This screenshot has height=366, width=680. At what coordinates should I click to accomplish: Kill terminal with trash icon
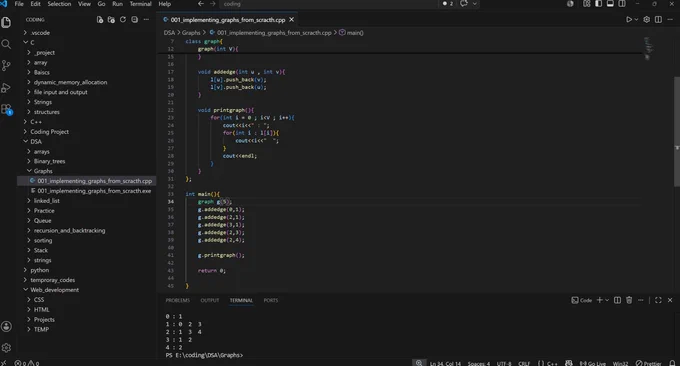point(629,300)
